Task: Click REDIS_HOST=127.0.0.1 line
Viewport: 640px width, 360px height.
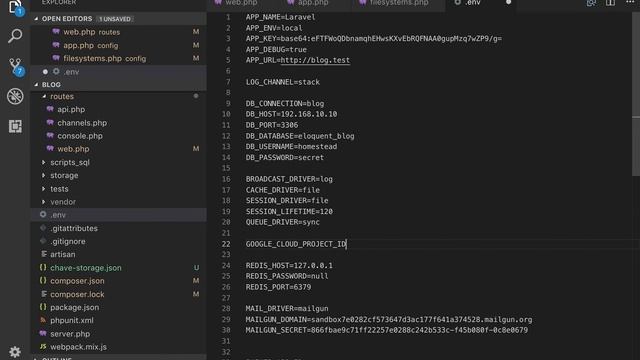Action: 289,265
